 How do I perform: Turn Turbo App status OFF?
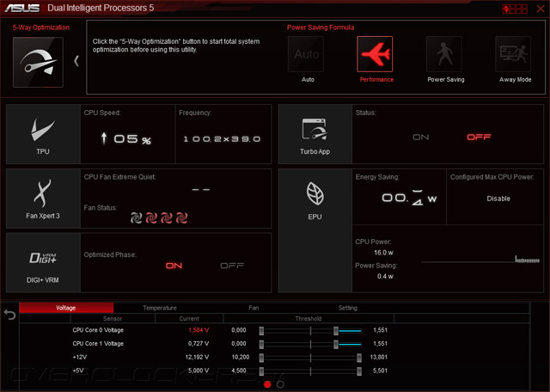click(x=479, y=138)
